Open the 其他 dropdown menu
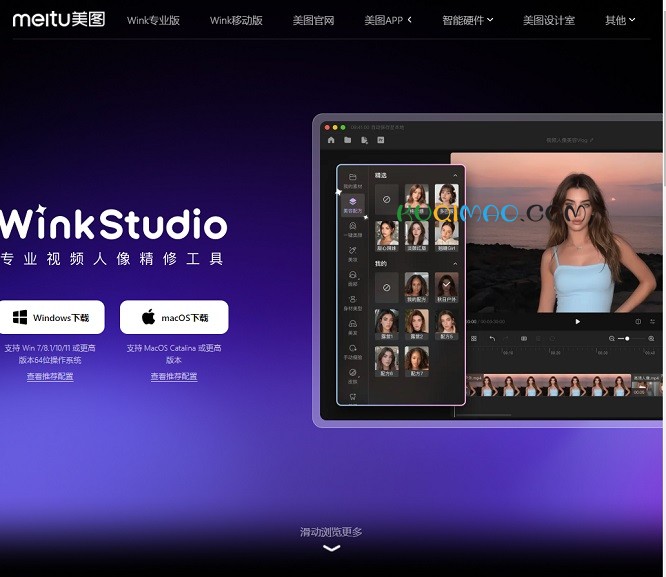This screenshot has height=577, width=666. (620, 20)
